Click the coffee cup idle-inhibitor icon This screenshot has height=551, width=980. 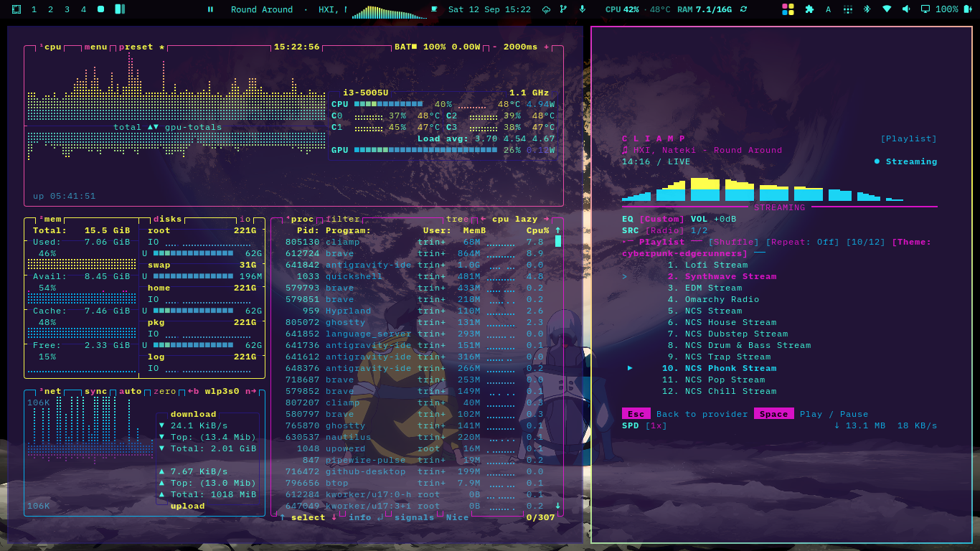[434, 9]
